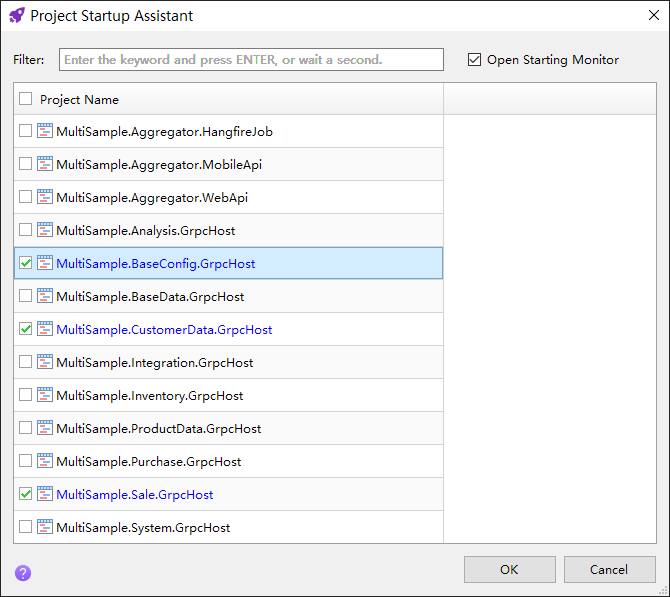Enable the MultiSample.Purchase.GrpcHost checkbox
The width and height of the screenshot is (670, 597).
pyautogui.click(x=26, y=461)
